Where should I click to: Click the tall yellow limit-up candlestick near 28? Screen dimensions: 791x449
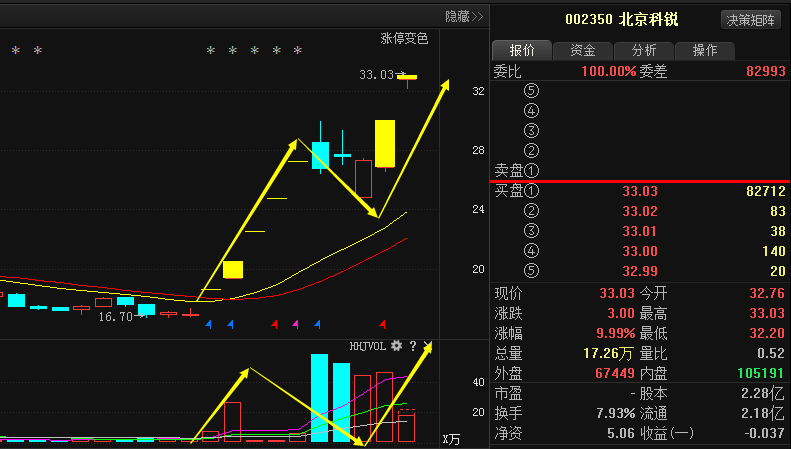(385, 143)
